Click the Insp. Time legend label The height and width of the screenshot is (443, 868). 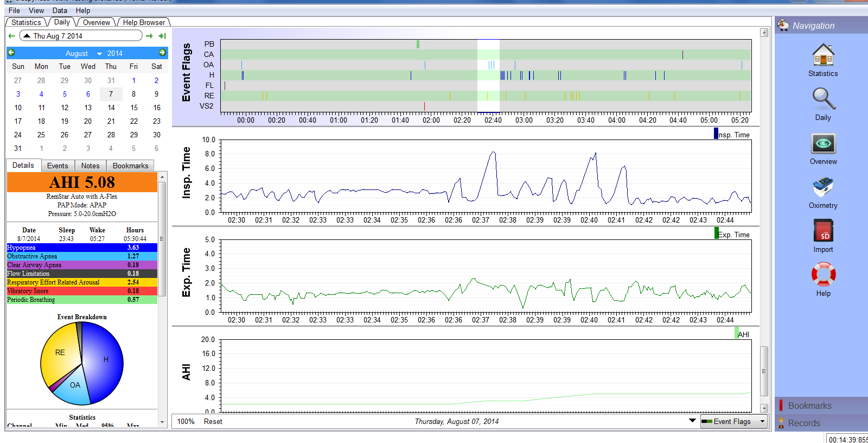(x=732, y=134)
